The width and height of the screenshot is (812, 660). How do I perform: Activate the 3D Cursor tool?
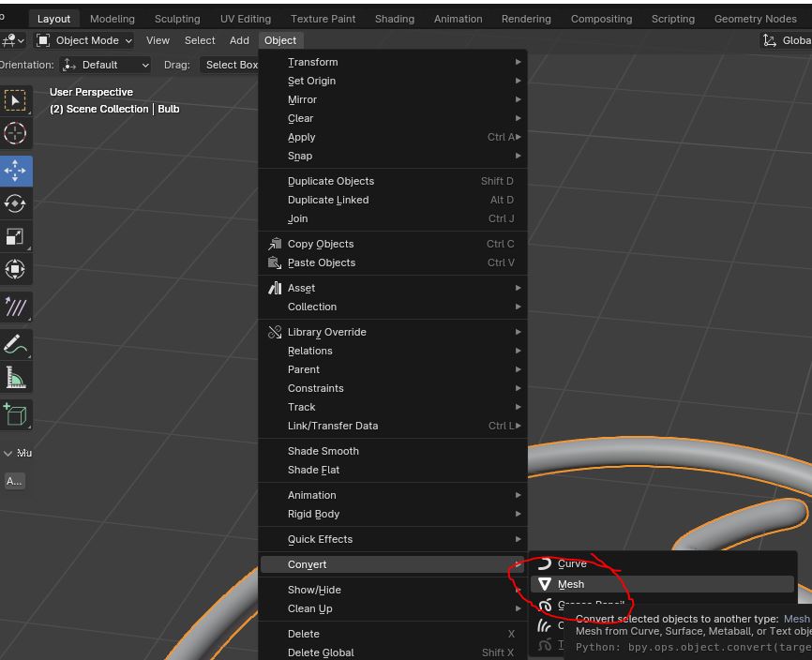(x=15, y=134)
